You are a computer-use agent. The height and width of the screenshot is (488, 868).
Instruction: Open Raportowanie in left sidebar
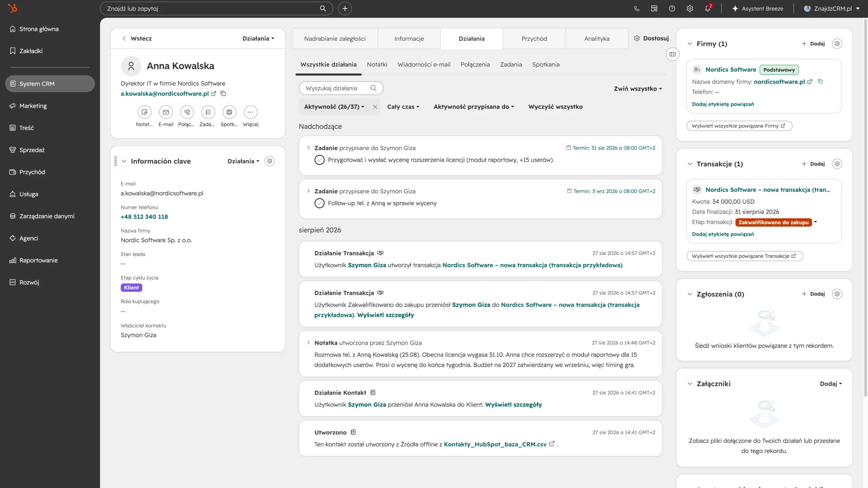(x=38, y=260)
